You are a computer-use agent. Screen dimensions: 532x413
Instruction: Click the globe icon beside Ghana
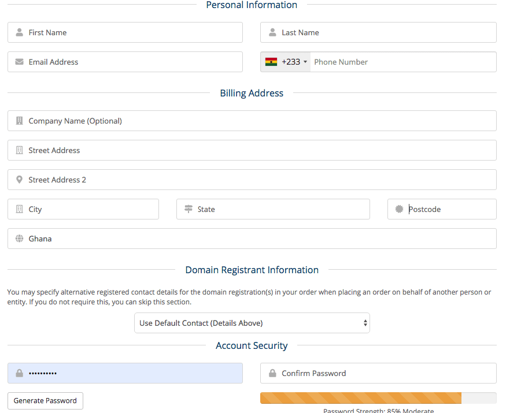(x=20, y=239)
